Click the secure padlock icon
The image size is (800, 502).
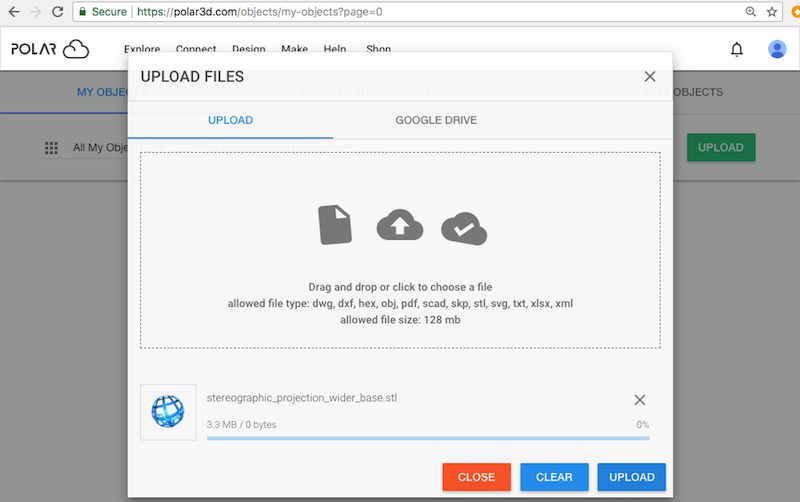coord(82,12)
